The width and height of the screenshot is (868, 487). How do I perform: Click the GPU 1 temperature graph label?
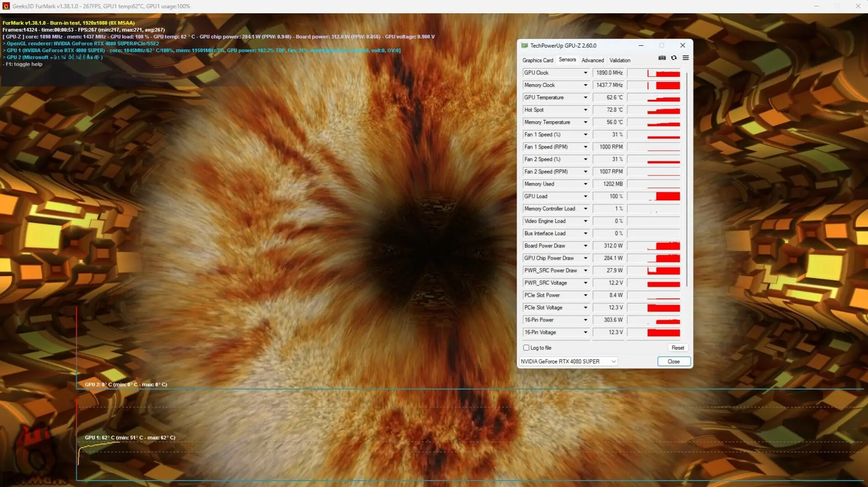pyautogui.click(x=130, y=438)
